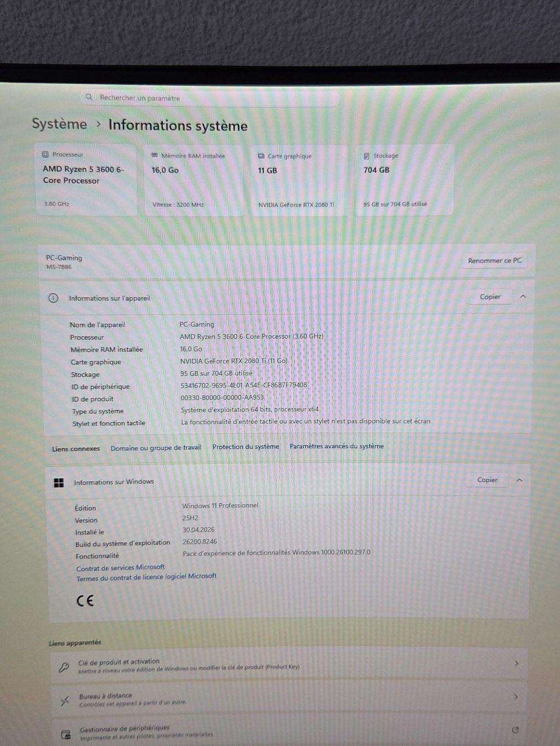Click the search magnifier icon
The width and height of the screenshot is (560, 746).
tap(89, 97)
